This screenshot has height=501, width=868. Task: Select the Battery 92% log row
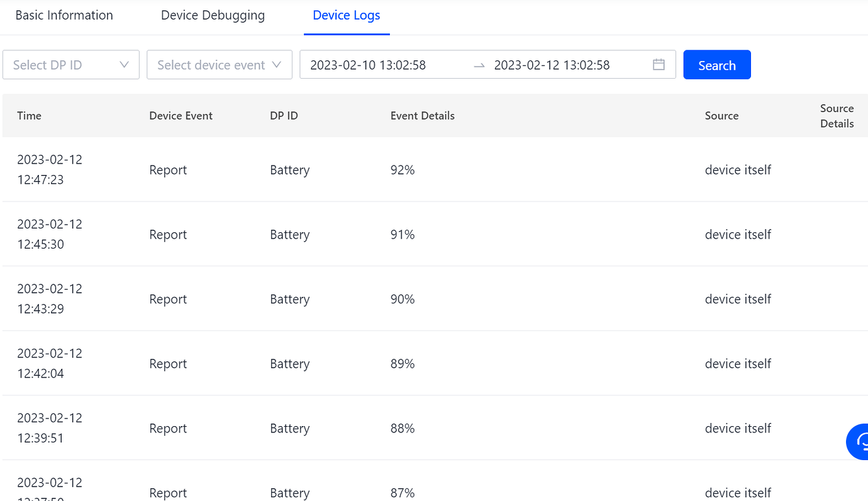pos(403,170)
